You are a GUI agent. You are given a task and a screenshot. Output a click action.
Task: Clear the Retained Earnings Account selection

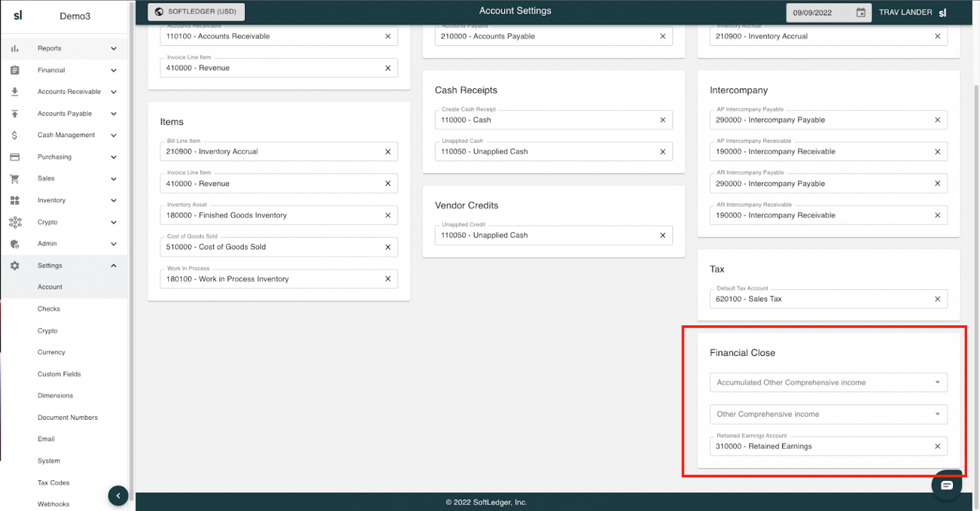pyautogui.click(x=937, y=447)
